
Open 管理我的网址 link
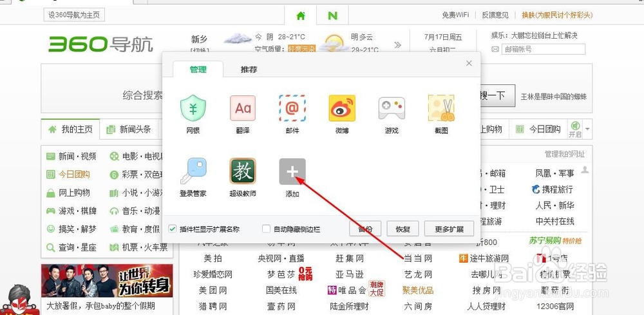coord(565,154)
